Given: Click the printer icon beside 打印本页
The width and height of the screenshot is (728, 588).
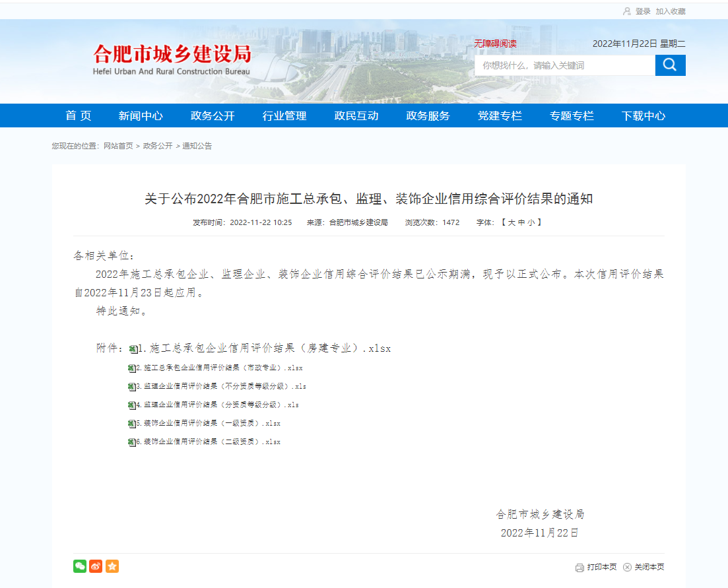Looking at the screenshot, I should click(x=579, y=568).
